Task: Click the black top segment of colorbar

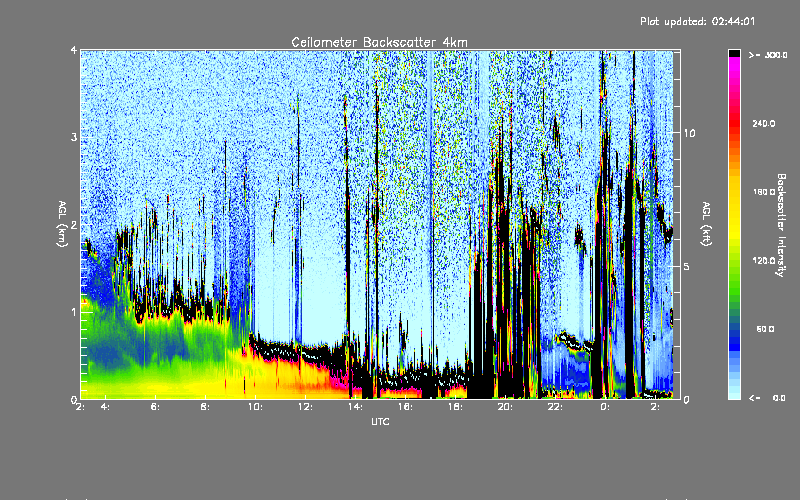Action: click(x=734, y=53)
